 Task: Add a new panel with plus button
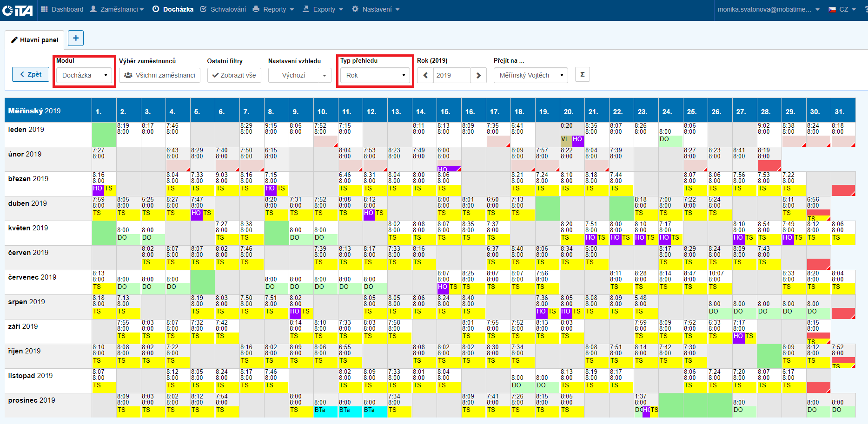point(76,38)
